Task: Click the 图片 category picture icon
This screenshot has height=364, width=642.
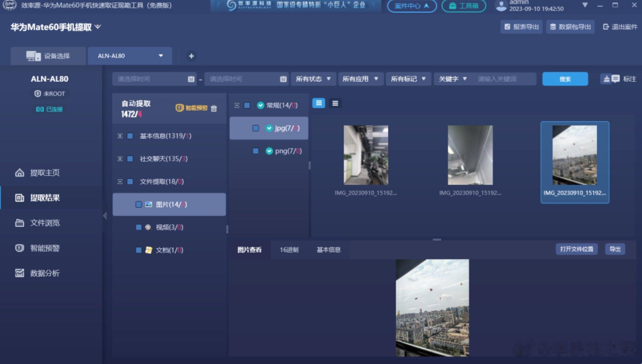Action: click(148, 204)
